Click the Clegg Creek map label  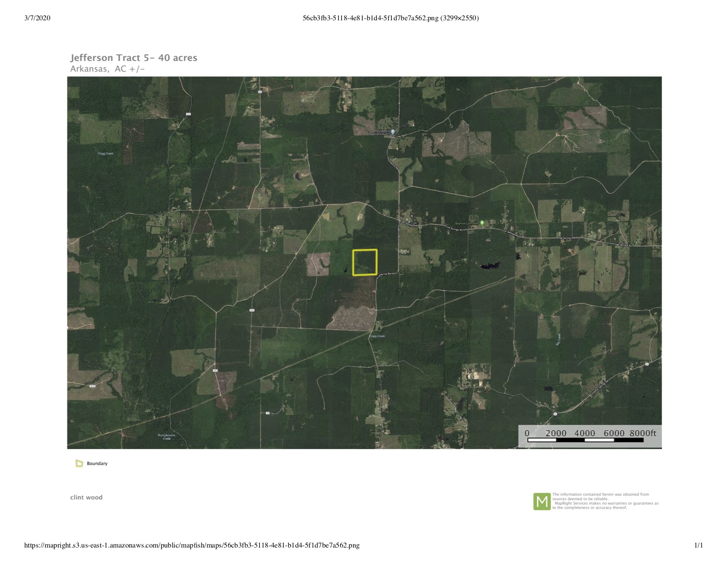tap(105, 154)
